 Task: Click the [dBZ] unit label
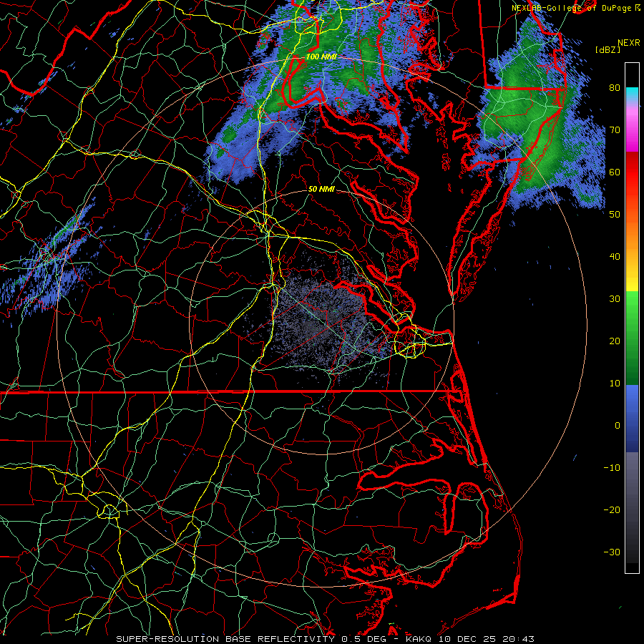[608, 49]
